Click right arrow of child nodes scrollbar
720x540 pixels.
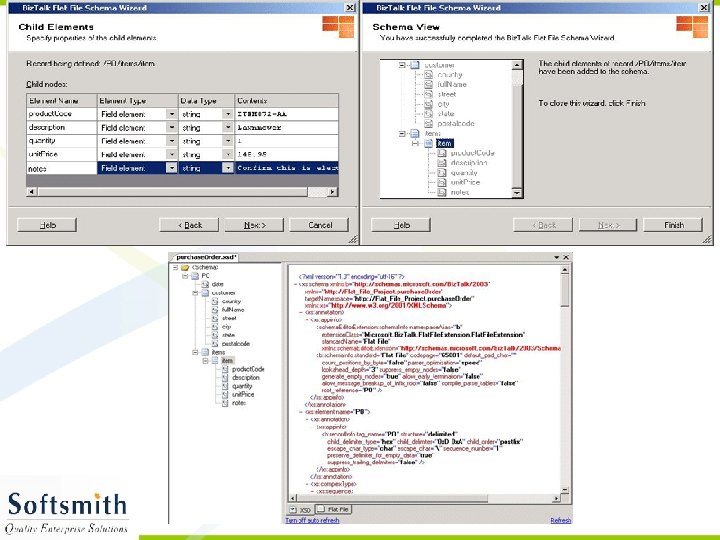click(x=332, y=191)
